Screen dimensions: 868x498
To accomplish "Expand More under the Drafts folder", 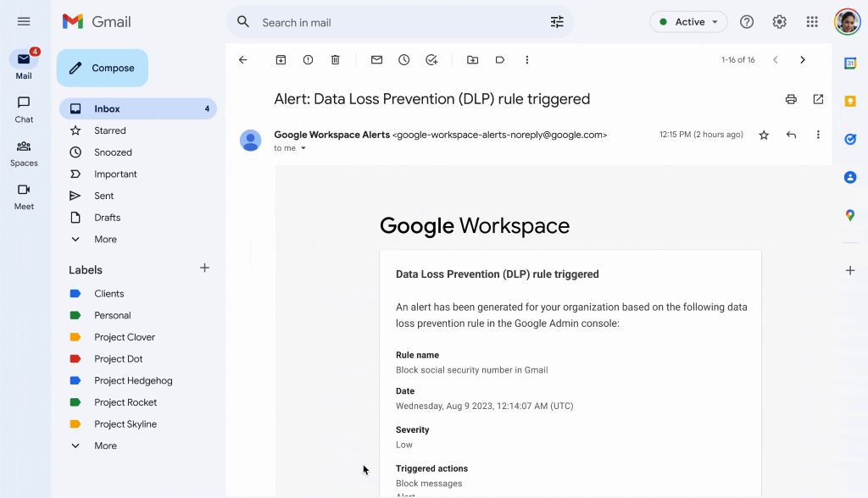I will (x=105, y=240).
